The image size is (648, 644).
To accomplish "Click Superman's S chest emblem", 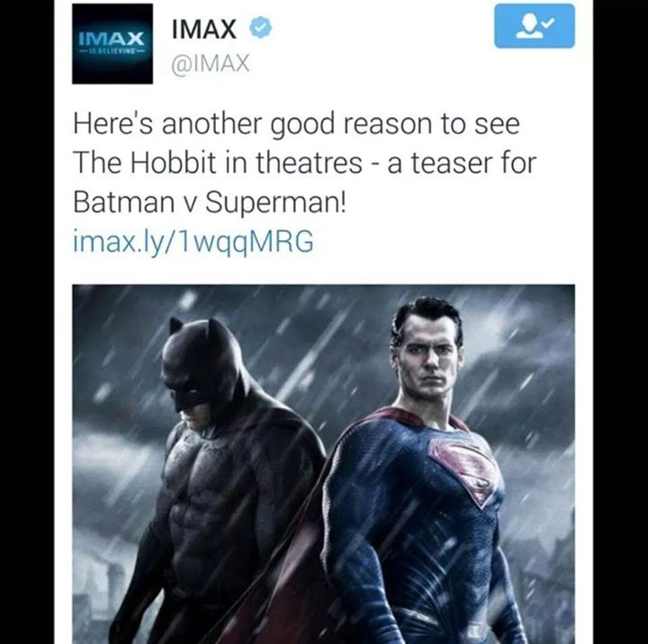I will point(467,469).
